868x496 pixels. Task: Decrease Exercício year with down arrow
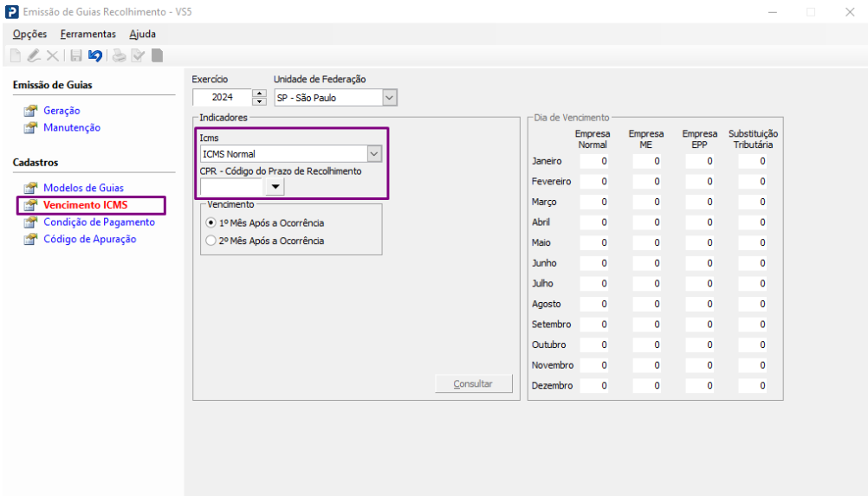[259, 102]
